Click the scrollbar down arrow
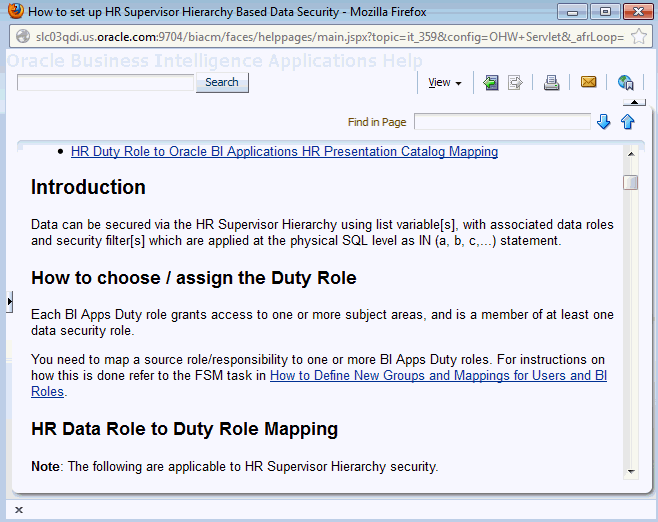The image size is (658, 522). (631, 472)
